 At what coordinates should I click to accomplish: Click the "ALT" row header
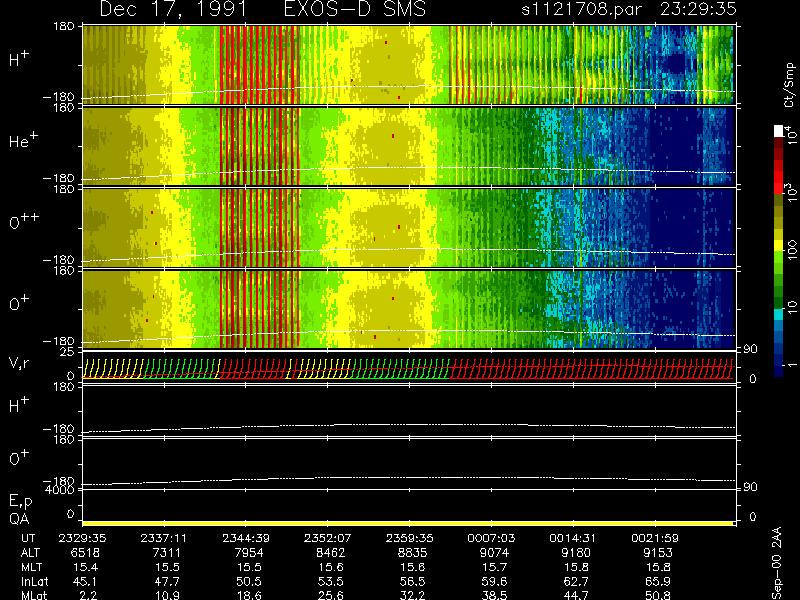pyautogui.click(x=30, y=553)
